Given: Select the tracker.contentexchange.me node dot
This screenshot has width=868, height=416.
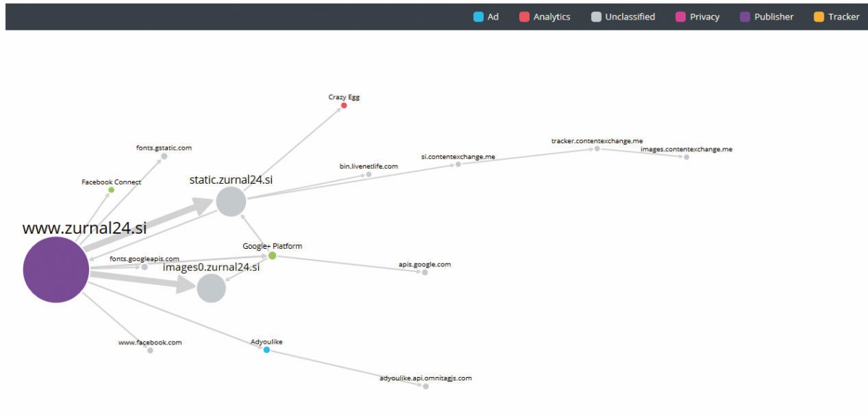Looking at the screenshot, I should click(x=597, y=148).
